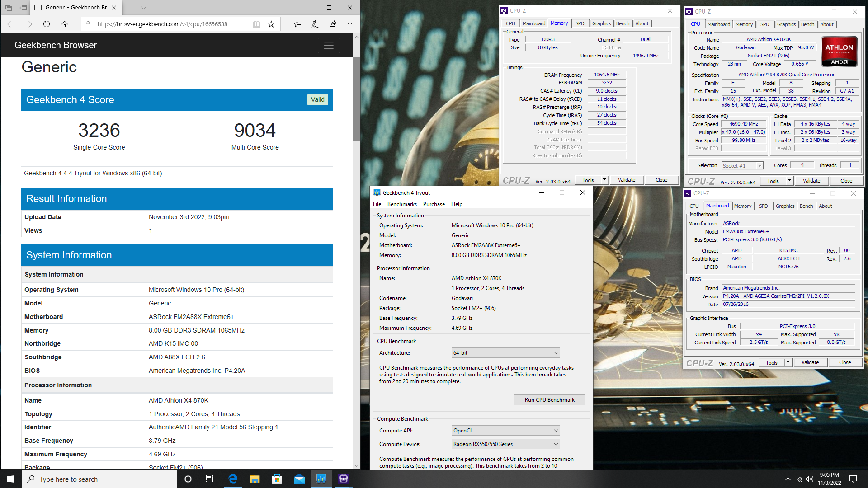868x488 pixels.
Task: Open Cortana from taskbar
Action: pyautogui.click(x=188, y=479)
